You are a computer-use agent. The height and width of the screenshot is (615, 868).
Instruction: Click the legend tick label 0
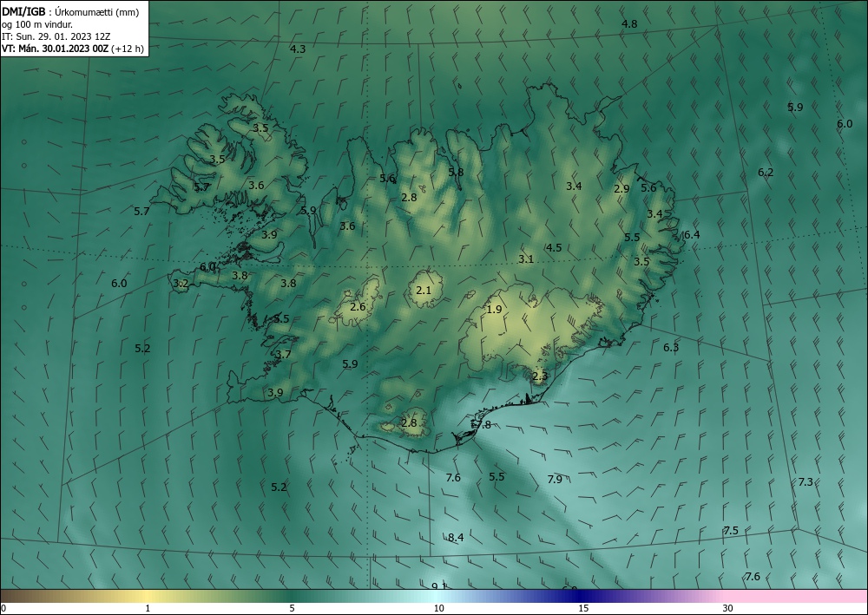tap(3, 608)
